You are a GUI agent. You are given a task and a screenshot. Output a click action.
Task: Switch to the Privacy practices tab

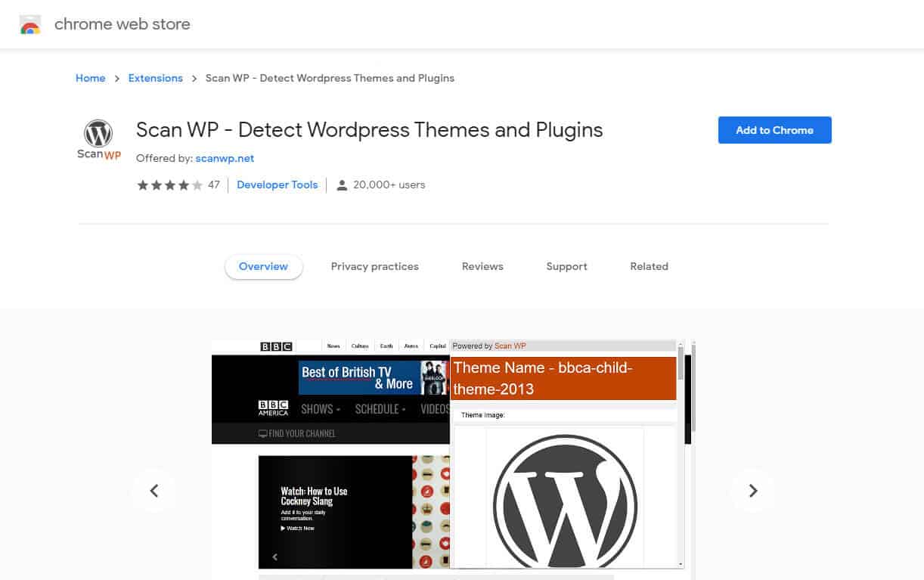point(374,266)
